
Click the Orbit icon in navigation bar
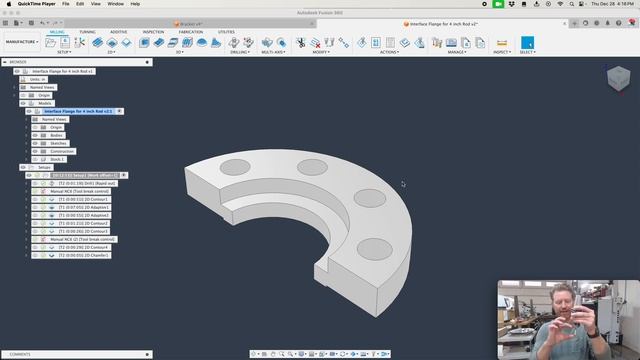[x=254, y=354]
